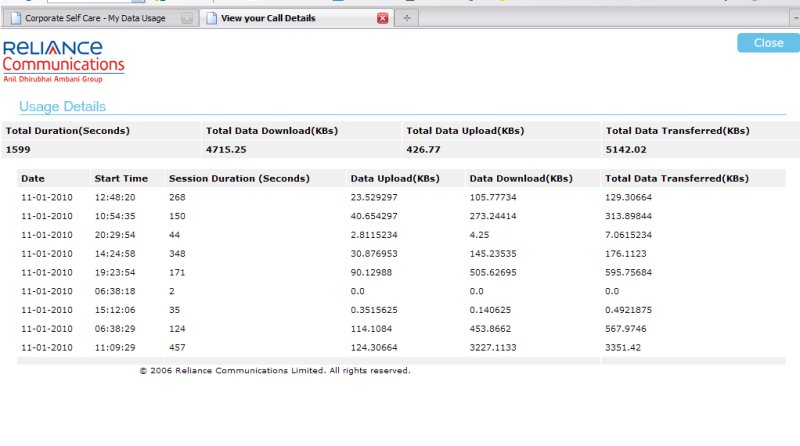Click the 5142.02 total transferred value
The height and width of the screenshot is (446, 800).
pos(626,149)
